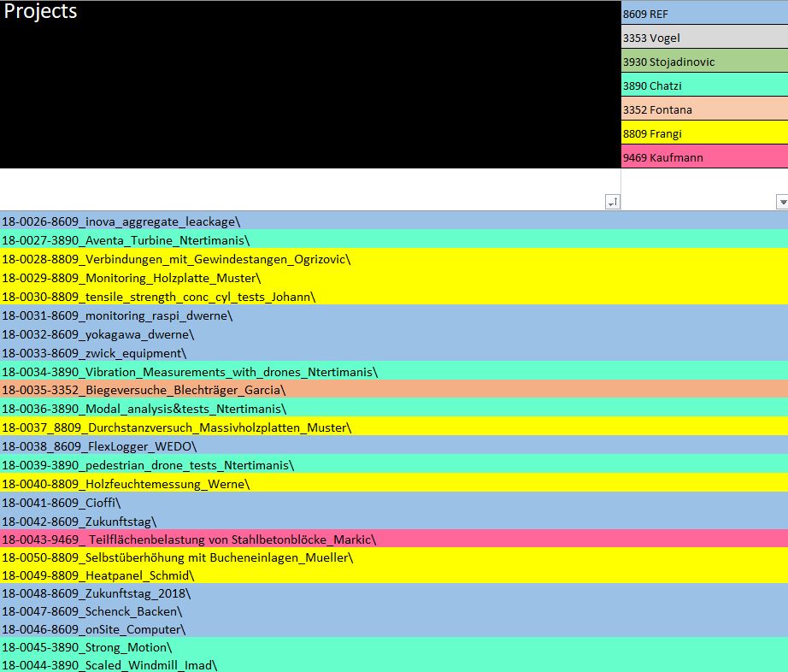The height and width of the screenshot is (672, 788).
Task: Select row 18-0033-8609_zwick_equipment
Action: (x=394, y=352)
